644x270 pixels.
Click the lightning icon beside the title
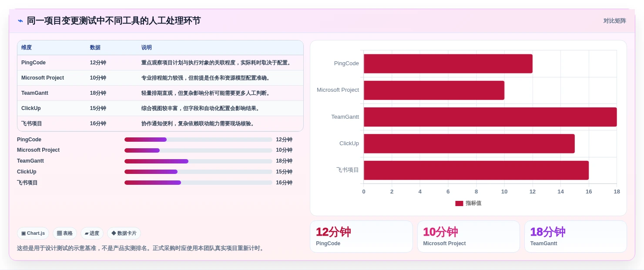[20, 21]
